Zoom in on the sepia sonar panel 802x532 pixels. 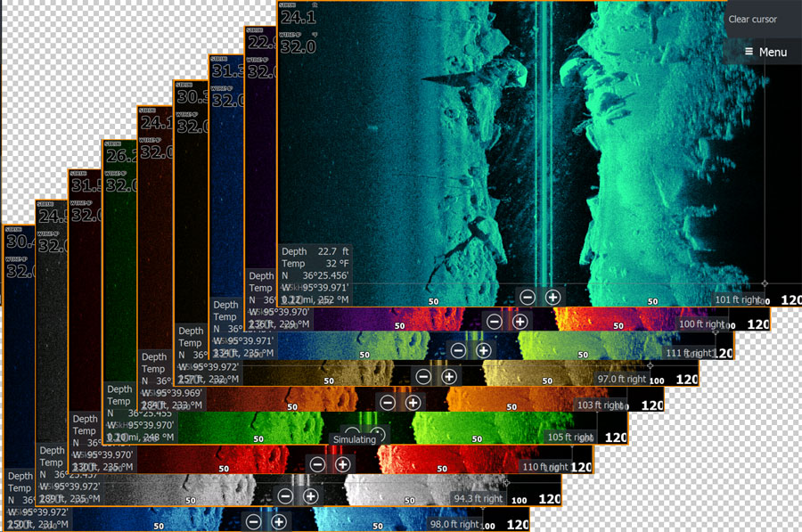coord(448,377)
